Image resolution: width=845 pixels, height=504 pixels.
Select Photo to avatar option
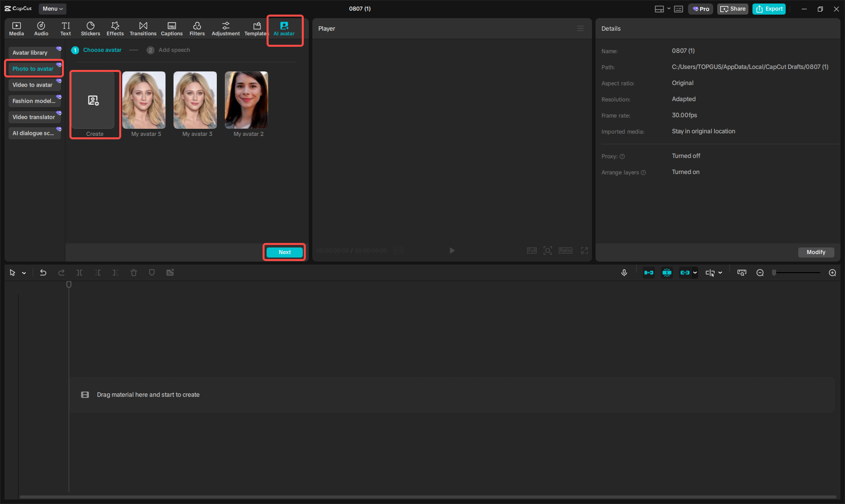tap(34, 69)
